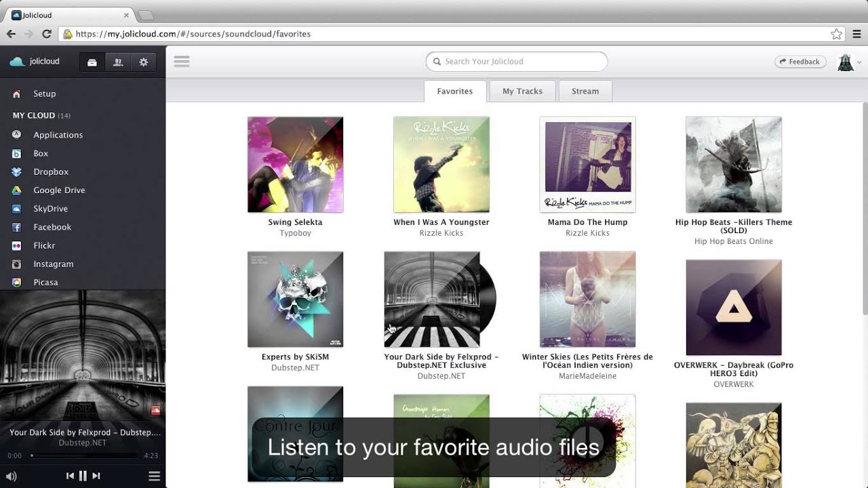
Task: Collapse the MY CLOUD section header
Action: [41, 115]
